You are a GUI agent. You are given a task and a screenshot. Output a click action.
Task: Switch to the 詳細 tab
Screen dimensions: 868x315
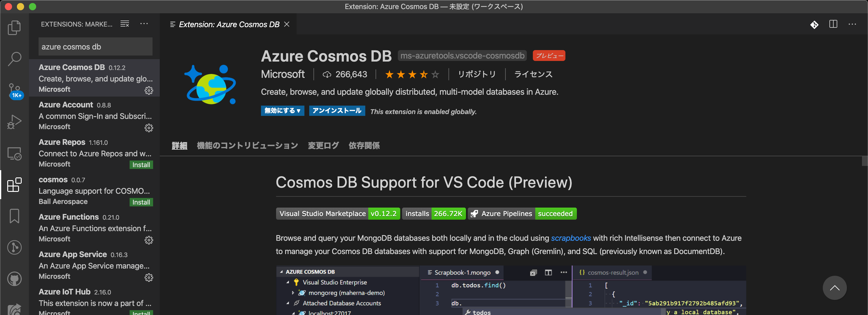(179, 146)
